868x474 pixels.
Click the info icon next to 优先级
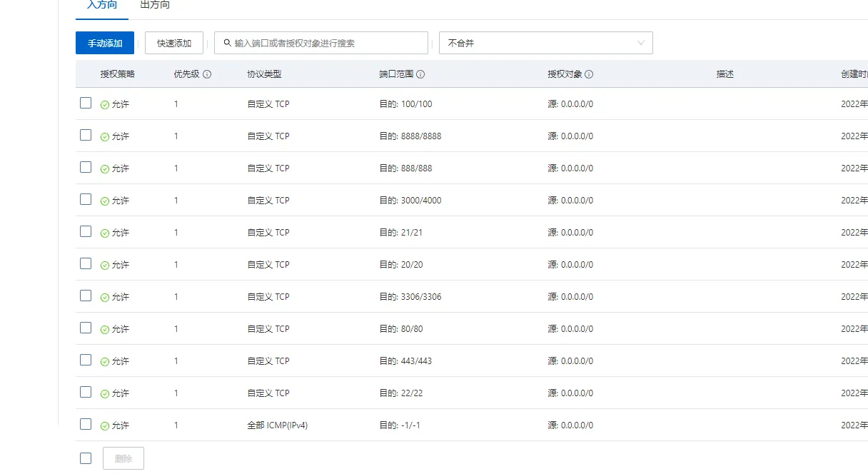click(x=207, y=74)
